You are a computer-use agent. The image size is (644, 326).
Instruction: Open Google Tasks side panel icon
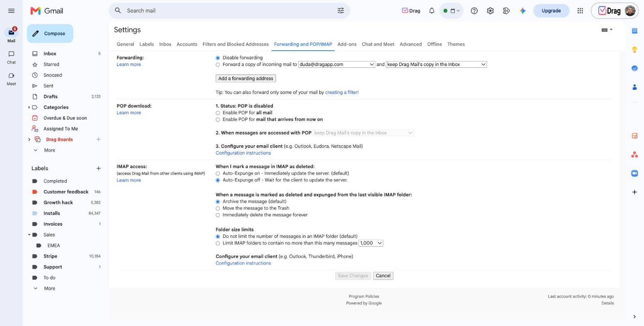[x=634, y=68]
